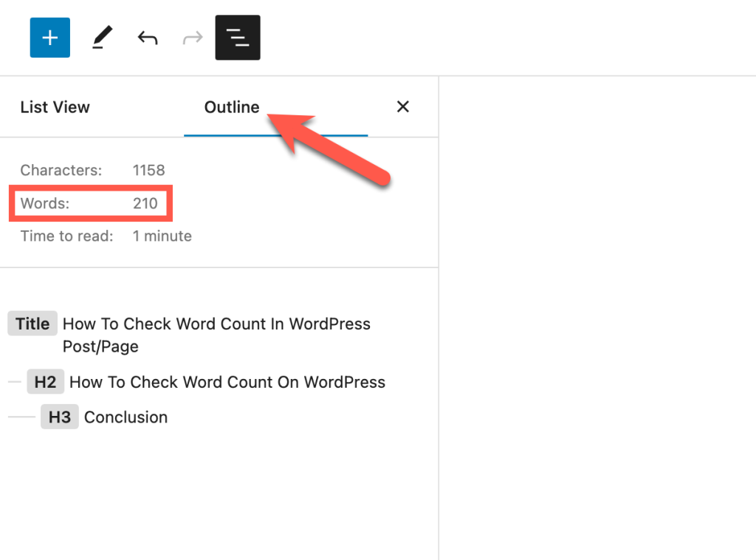The height and width of the screenshot is (560, 756).
Task: Click the Title badge in outline
Action: pyautogui.click(x=32, y=324)
